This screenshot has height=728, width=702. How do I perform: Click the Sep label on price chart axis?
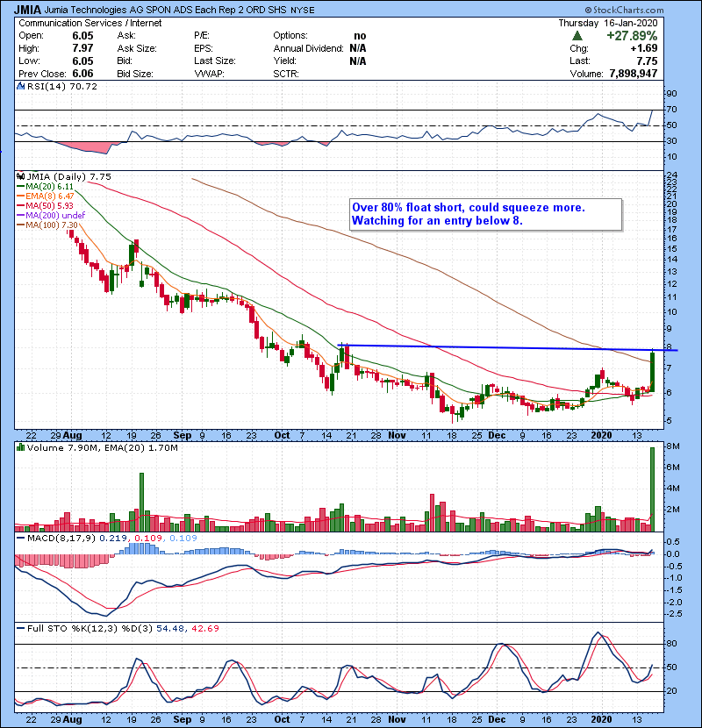click(183, 436)
